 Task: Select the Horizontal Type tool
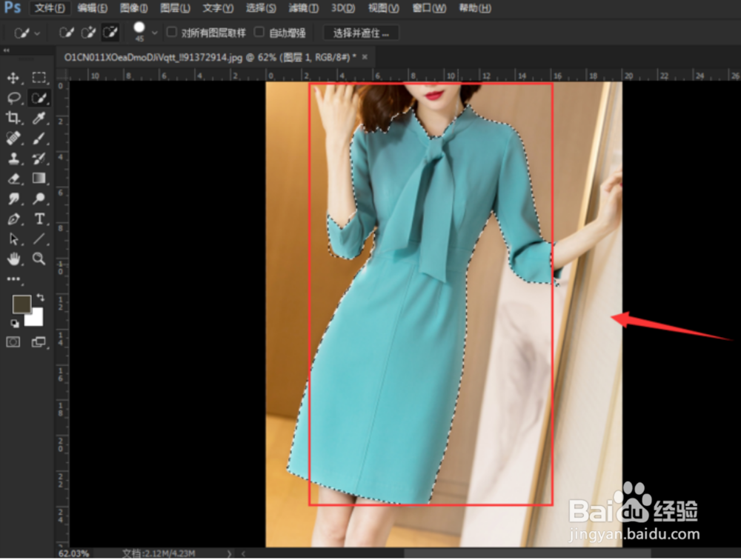coord(39,219)
